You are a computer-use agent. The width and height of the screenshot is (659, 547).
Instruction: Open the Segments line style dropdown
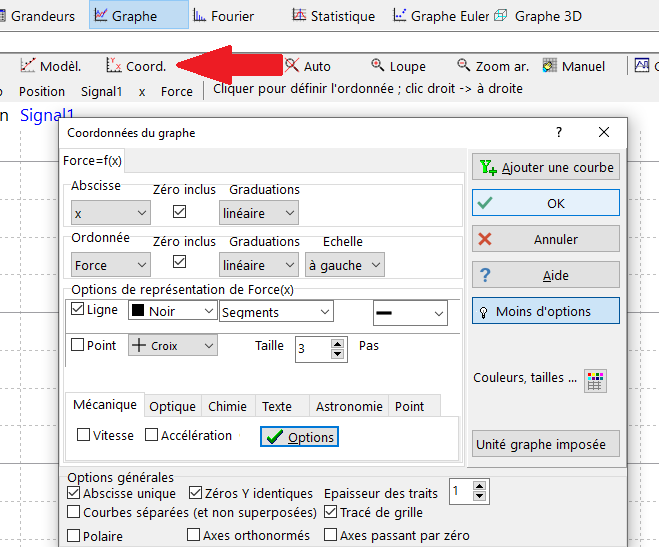pos(277,313)
